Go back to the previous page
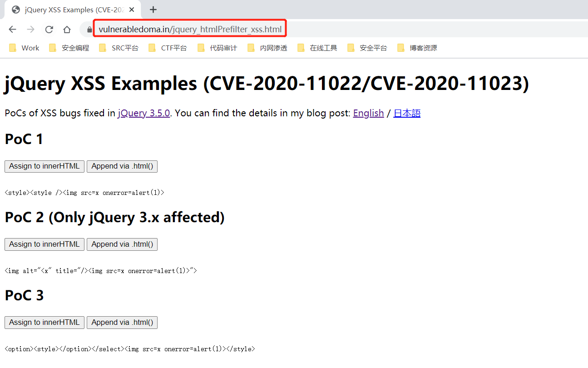 pos(12,30)
